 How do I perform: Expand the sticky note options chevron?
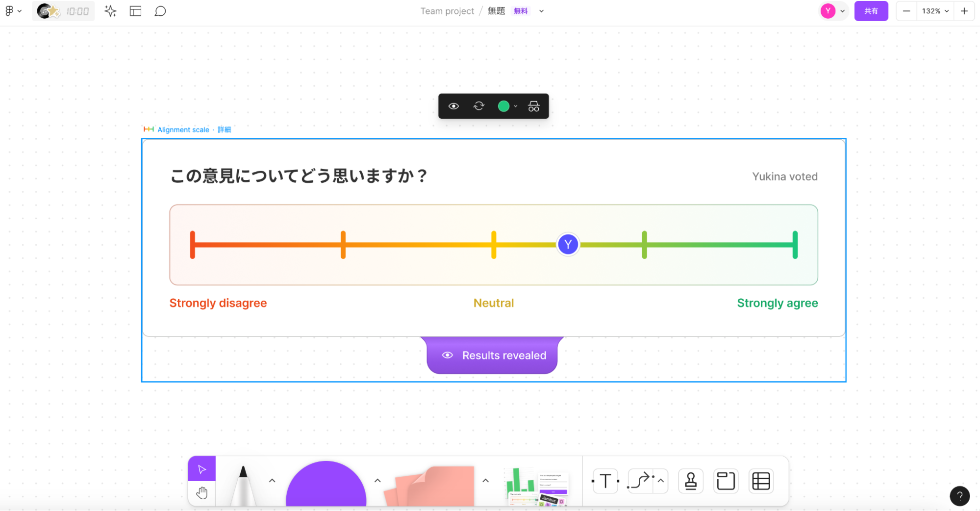[486, 481]
